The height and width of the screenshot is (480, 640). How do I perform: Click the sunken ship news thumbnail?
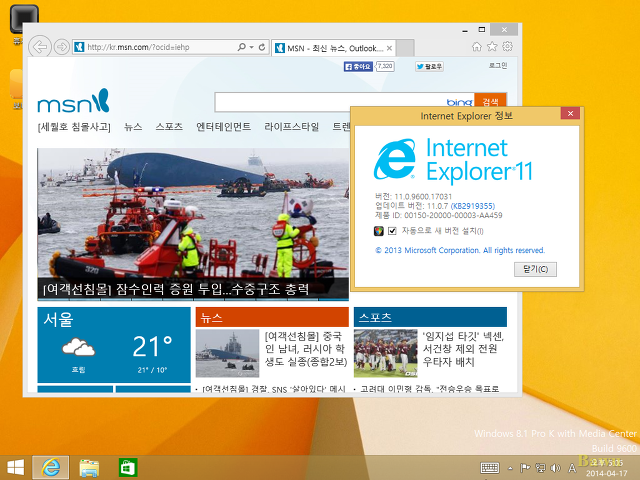(x=227, y=353)
